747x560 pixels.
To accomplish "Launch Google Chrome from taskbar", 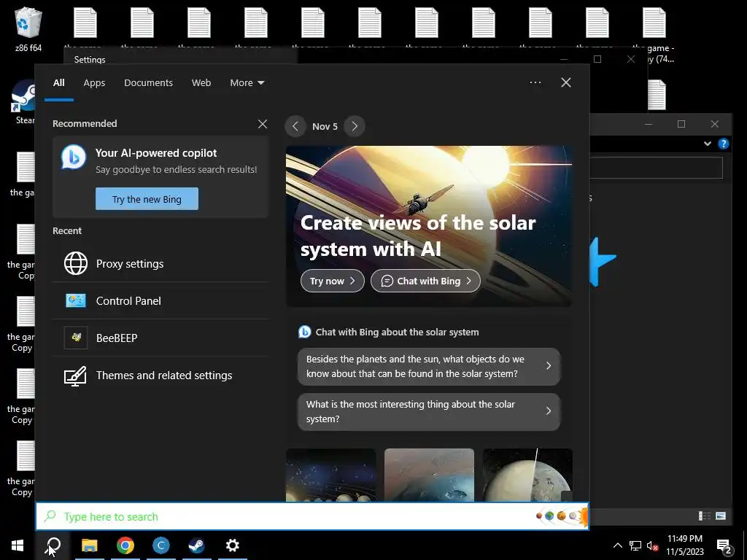I will tap(125, 545).
